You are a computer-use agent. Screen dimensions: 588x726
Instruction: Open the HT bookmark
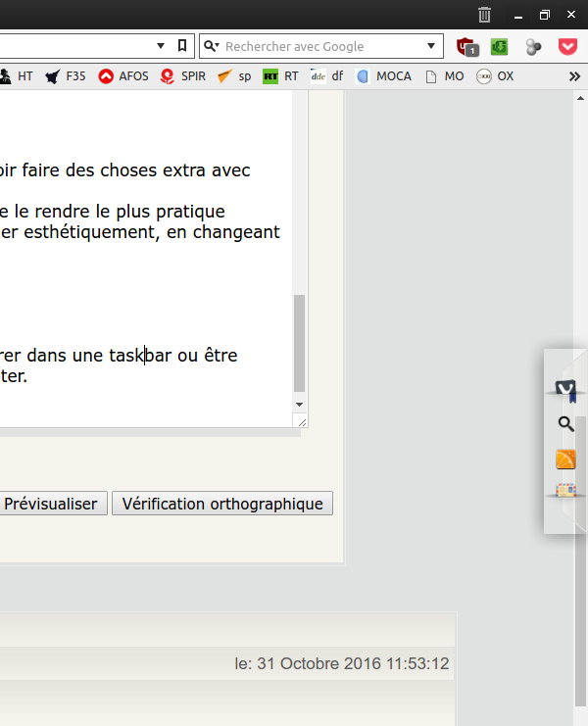tap(17, 76)
